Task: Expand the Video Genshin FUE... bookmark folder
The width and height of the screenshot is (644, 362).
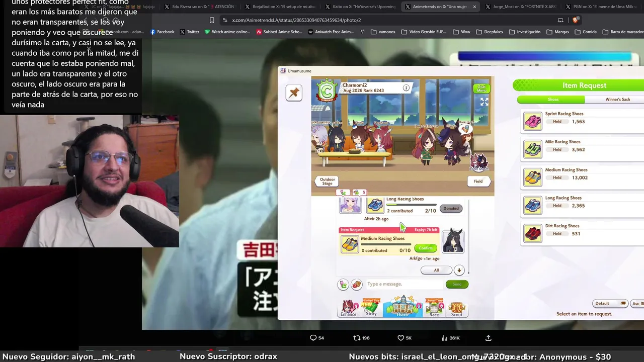Action: [424, 32]
